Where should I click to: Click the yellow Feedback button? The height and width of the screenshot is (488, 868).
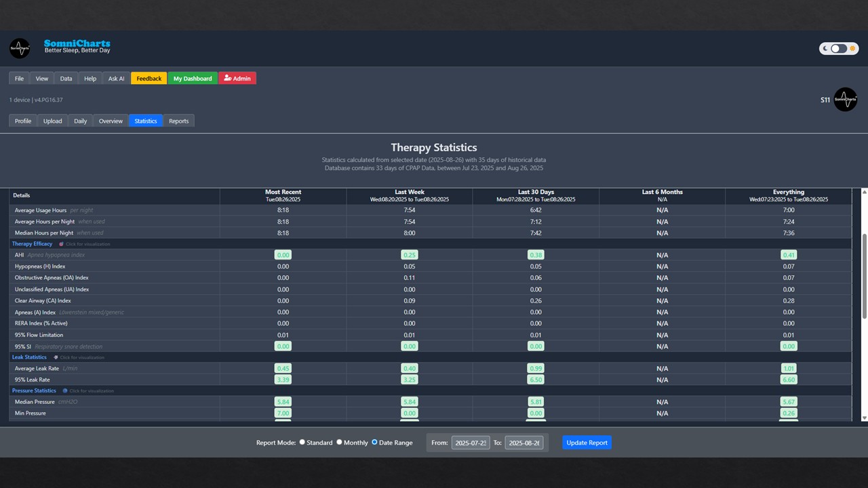point(149,79)
